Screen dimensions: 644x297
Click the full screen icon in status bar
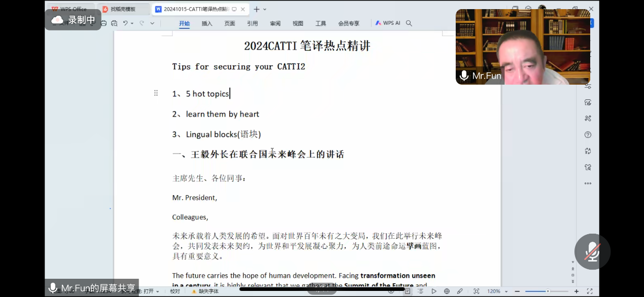[x=590, y=291]
